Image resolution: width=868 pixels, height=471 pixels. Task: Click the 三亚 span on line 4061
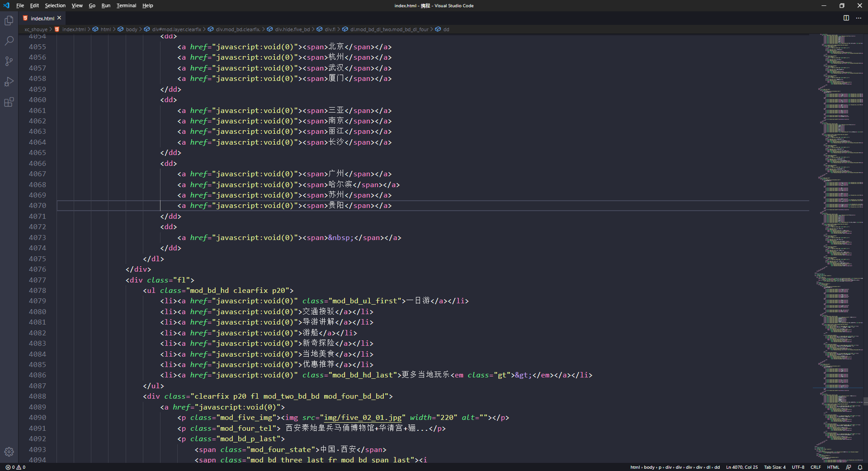[336, 111]
